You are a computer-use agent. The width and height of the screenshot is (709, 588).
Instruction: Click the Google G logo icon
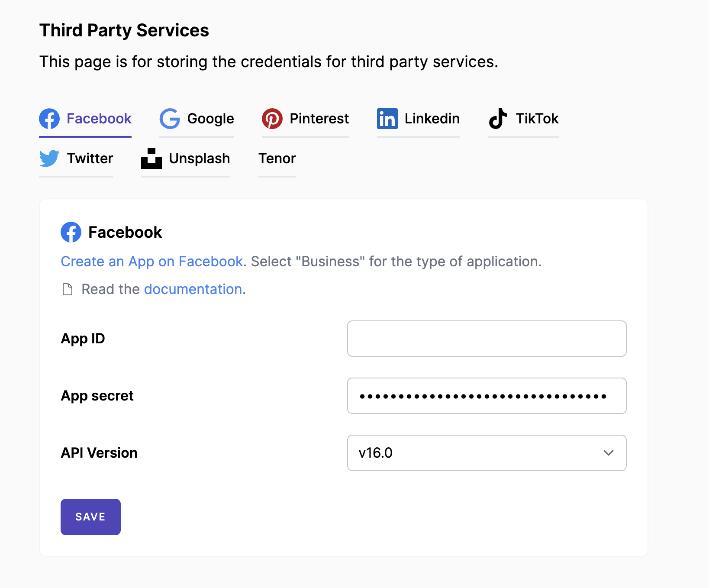click(170, 119)
